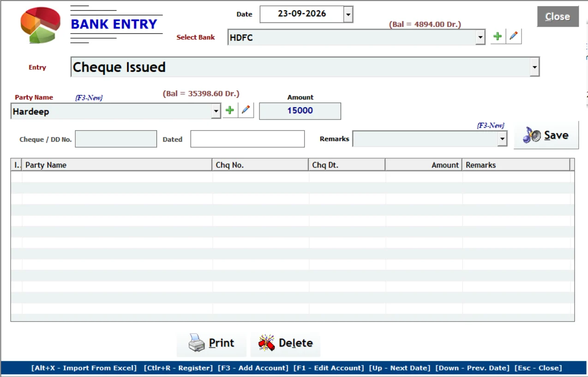Add new party with green plus icon
This screenshot has width=588, height=377.
230,110
